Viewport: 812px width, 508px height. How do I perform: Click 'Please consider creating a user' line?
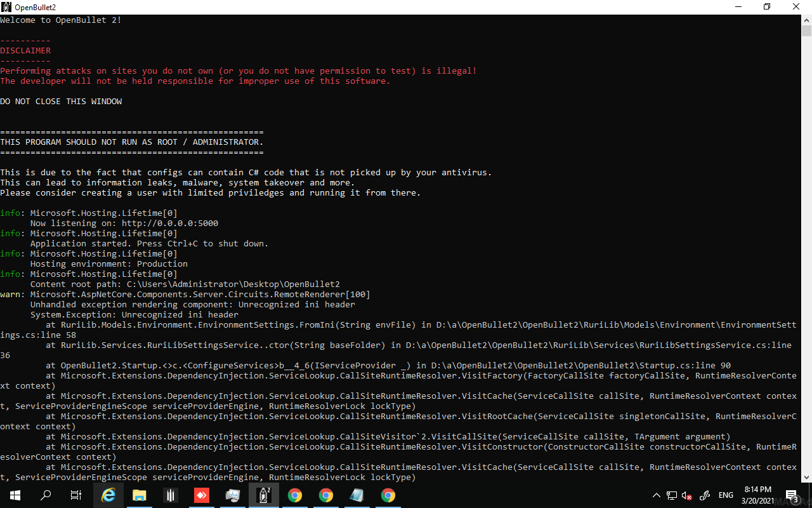[211, 193]
